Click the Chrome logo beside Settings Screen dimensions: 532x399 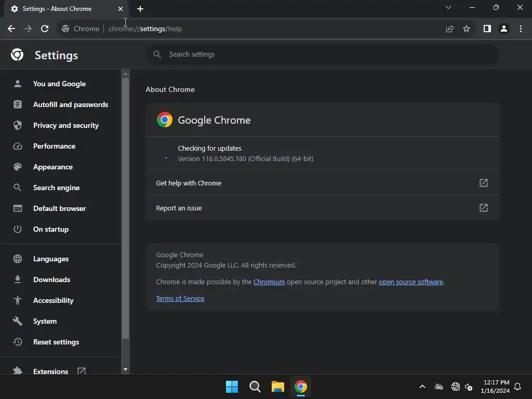click(x=17, y=55)
